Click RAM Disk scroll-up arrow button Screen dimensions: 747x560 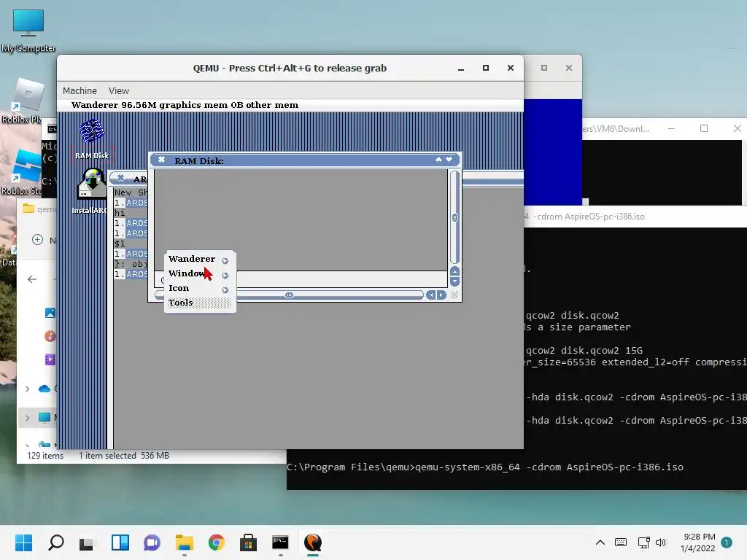(454, 271)
